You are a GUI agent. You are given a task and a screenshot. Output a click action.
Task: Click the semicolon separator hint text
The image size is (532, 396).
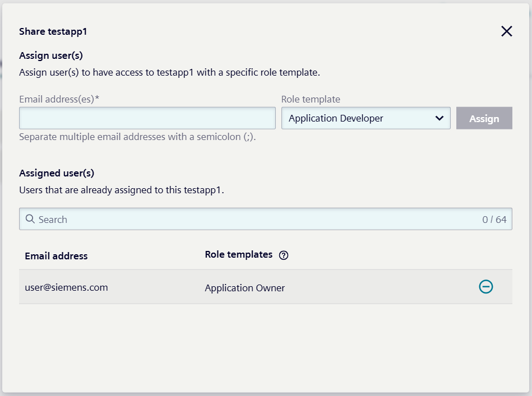tap(137, 137)
